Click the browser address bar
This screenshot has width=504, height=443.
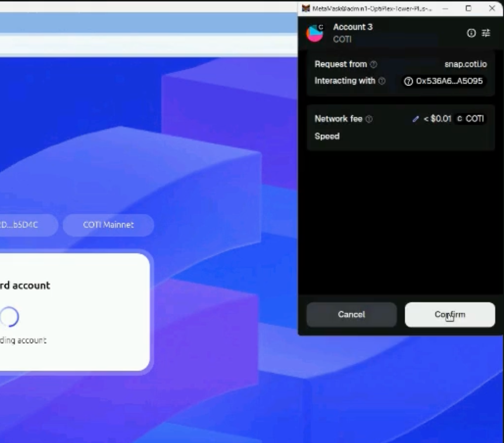point(146,44)
